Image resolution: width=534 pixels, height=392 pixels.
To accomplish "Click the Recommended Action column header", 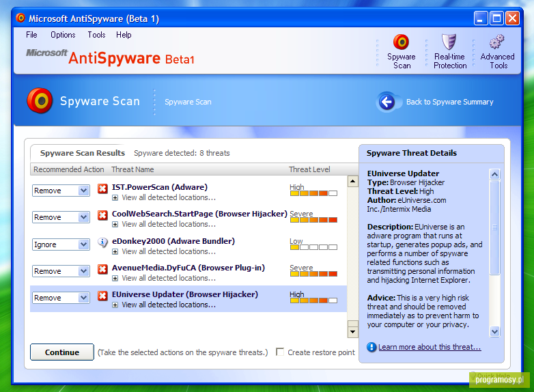I will click(x=68, y=169).
